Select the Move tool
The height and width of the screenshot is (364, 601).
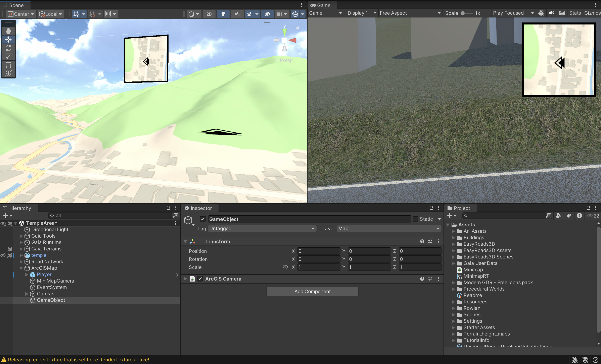click(8, 40)
